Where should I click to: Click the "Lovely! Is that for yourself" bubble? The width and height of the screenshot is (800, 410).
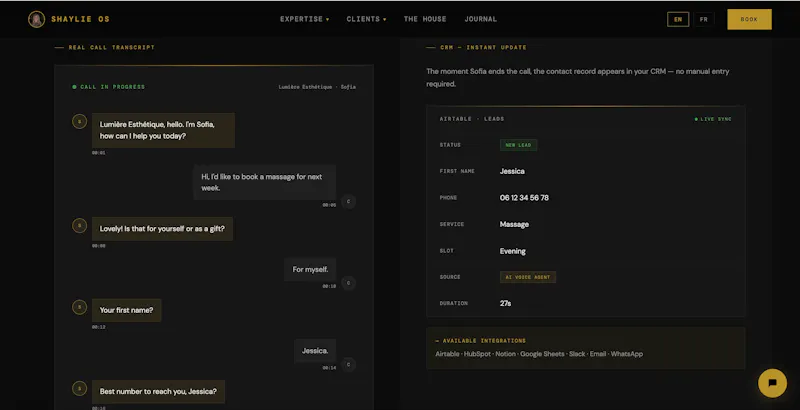162,229
